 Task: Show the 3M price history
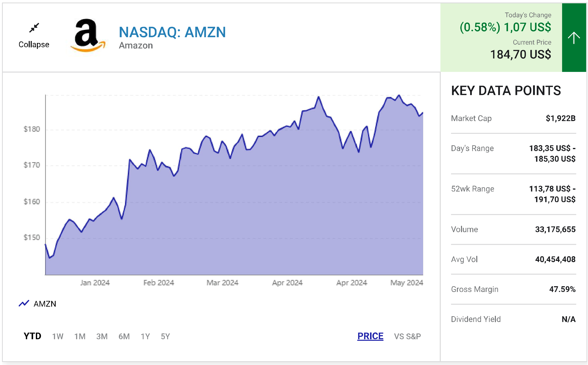pos(102,336)
